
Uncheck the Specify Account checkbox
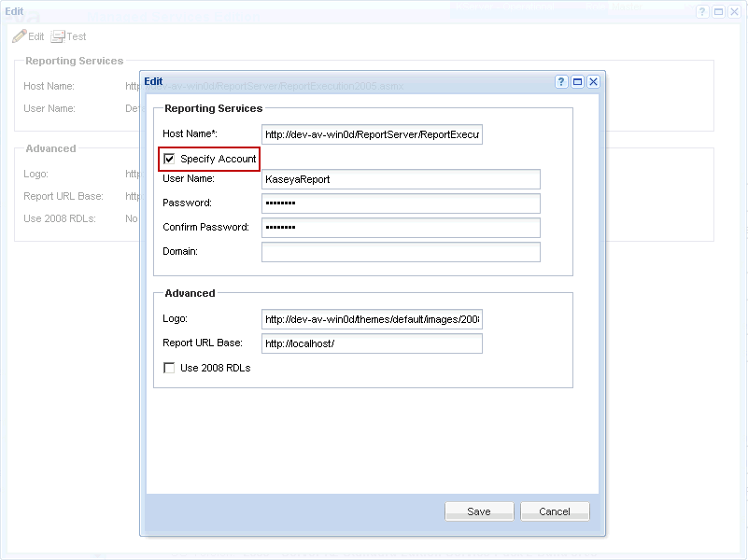click(x=169, y=159)
